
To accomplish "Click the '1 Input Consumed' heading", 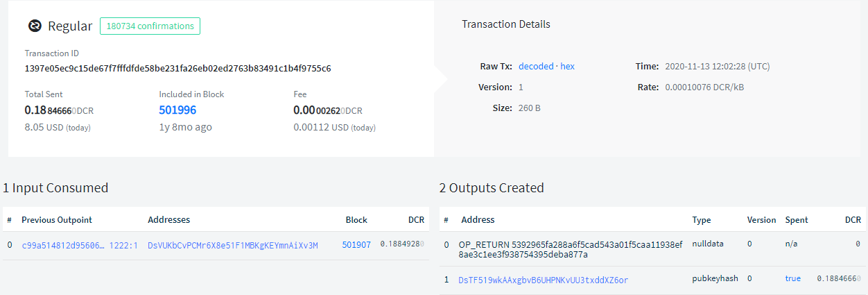I will [x=55, y=188].
